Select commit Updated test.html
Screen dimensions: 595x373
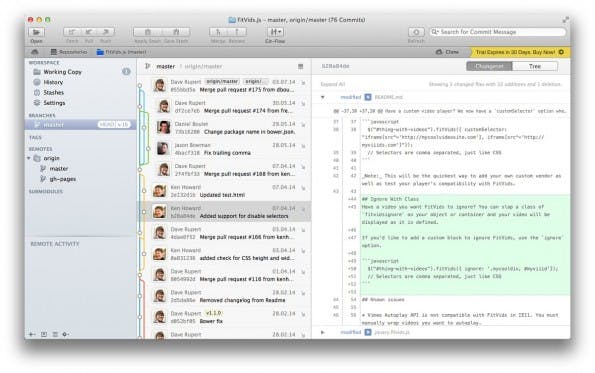[x=224, y=191]
